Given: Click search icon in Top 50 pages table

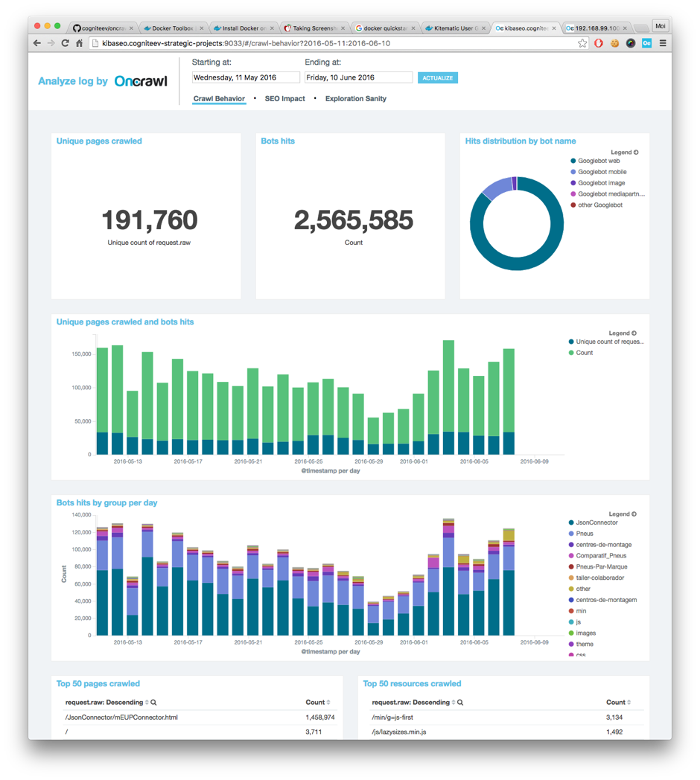Looking at the screenshot, I should pyautogui.click(x=154, y=703).
